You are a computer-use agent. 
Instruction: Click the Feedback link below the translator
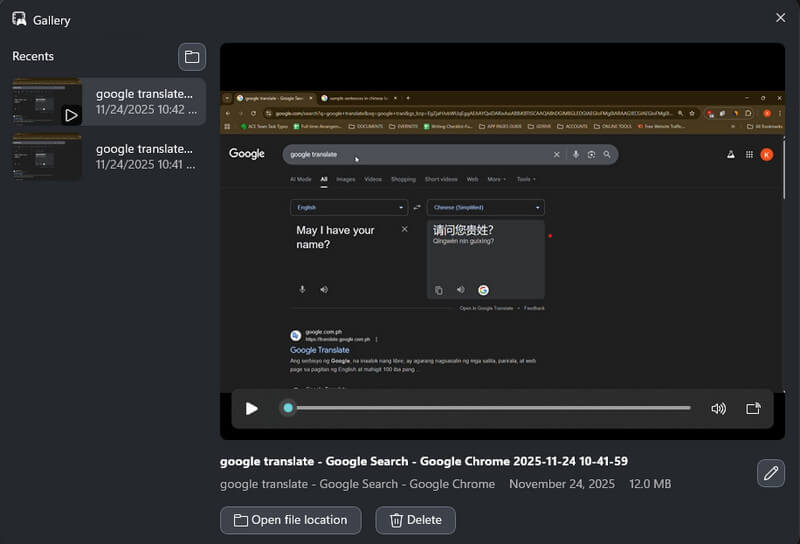tap(534, 308)
